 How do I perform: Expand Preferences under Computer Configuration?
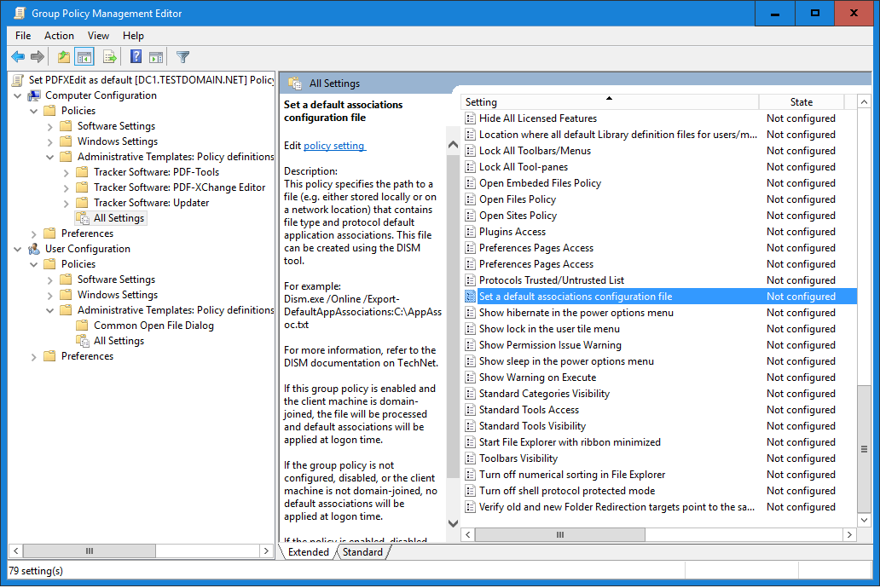(33, 234)
